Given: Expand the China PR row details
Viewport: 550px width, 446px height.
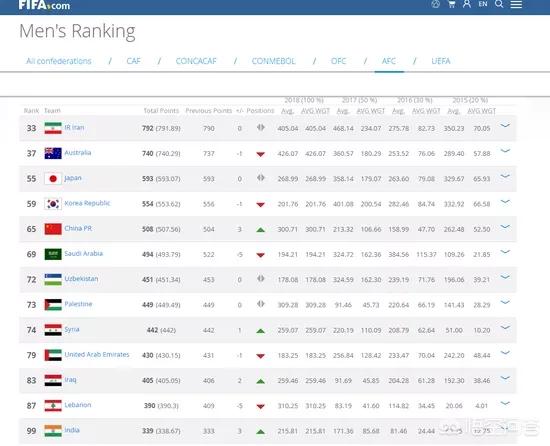Looking at the screenshot, I should 505,227.
